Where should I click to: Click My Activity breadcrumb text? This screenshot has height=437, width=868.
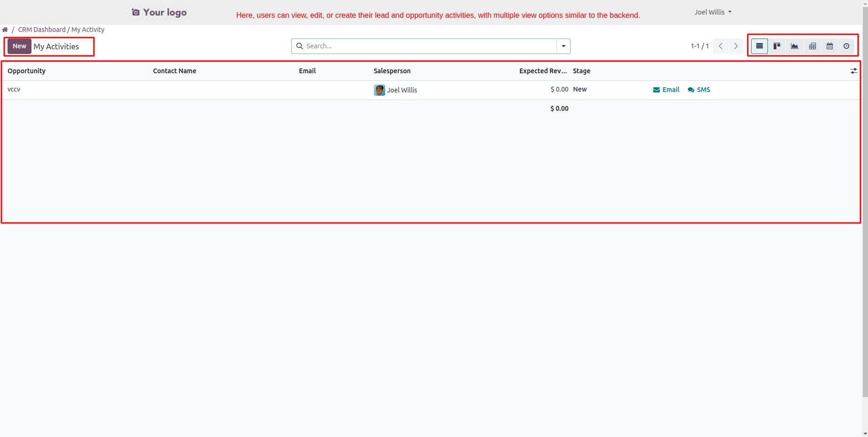(88, 30)
